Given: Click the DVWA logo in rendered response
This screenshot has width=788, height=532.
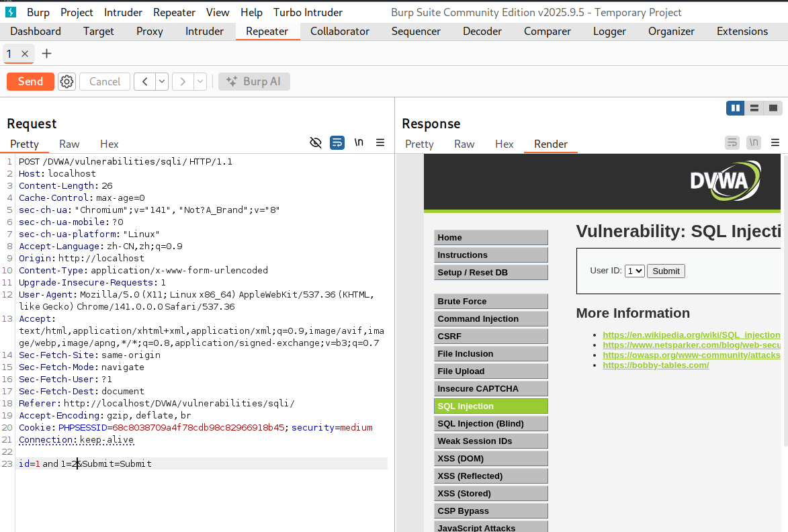Looking at the screenshot, I should tap(725, 181).
